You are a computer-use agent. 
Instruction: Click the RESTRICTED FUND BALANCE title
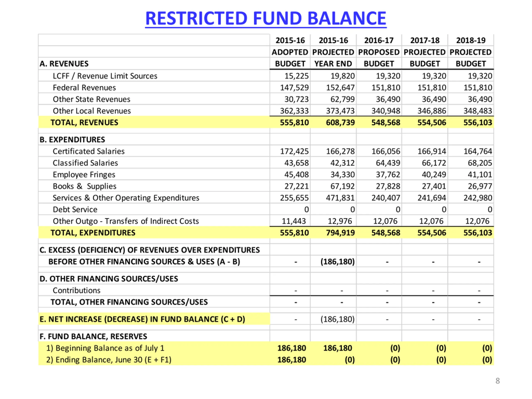coord(266,18)
